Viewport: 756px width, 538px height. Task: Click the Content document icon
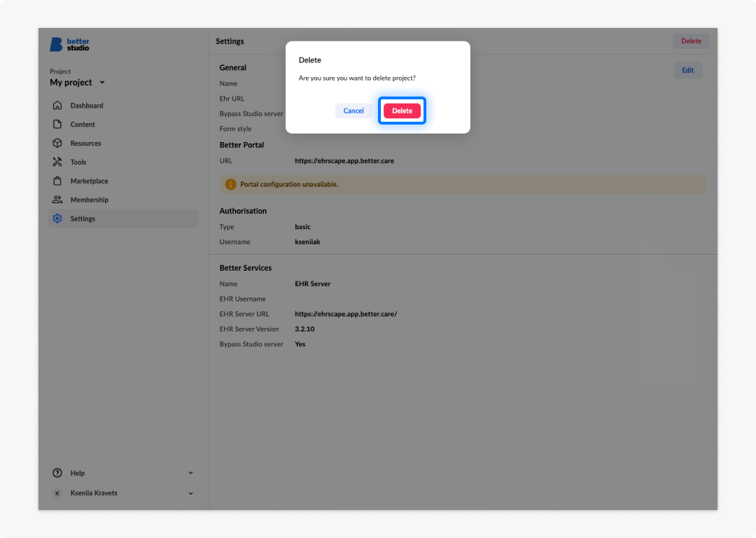click(x=57, y=124)
